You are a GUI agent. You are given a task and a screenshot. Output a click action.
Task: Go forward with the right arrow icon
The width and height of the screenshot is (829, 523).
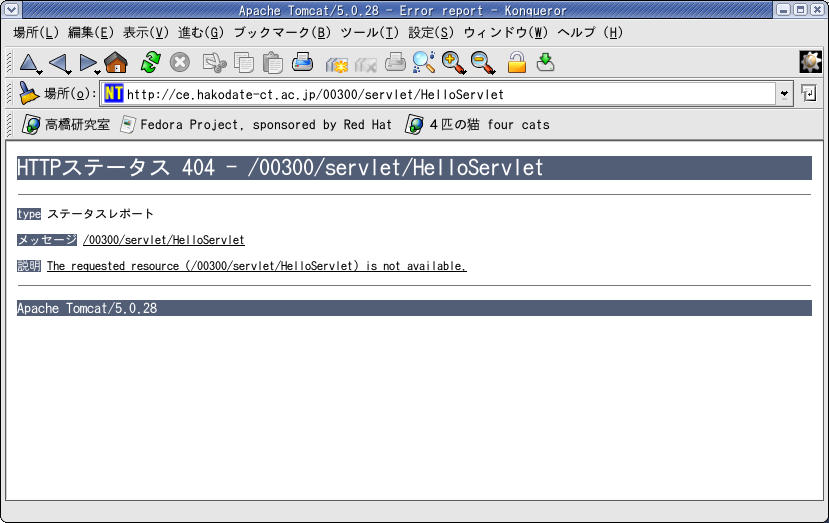(x=87, y=62)
